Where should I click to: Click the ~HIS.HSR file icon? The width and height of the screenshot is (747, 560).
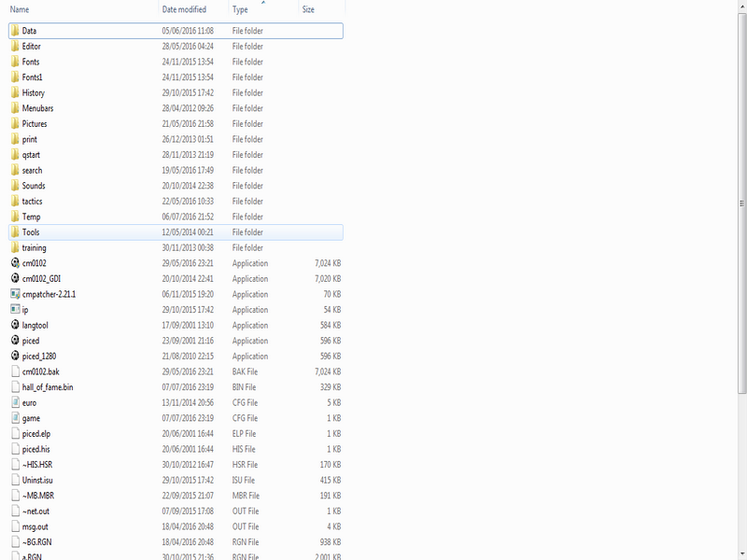15,465
